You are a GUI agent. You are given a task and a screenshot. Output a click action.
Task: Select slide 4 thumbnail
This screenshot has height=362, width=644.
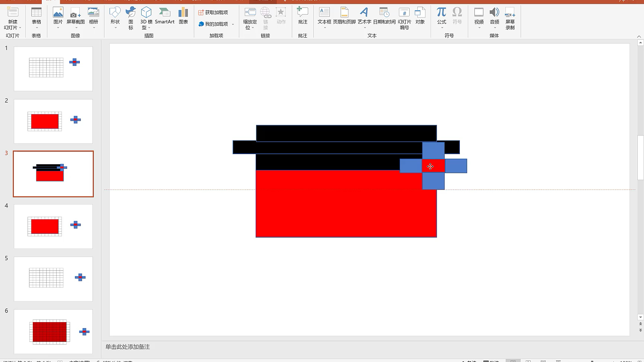coord(53,226)
